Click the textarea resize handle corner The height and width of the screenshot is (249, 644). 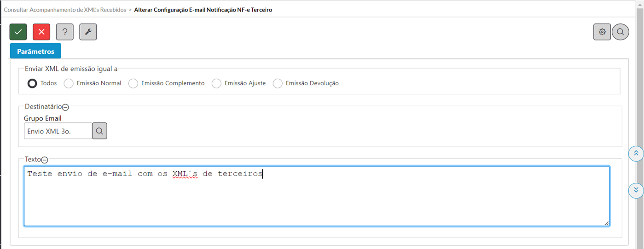[x=607, y=223]
